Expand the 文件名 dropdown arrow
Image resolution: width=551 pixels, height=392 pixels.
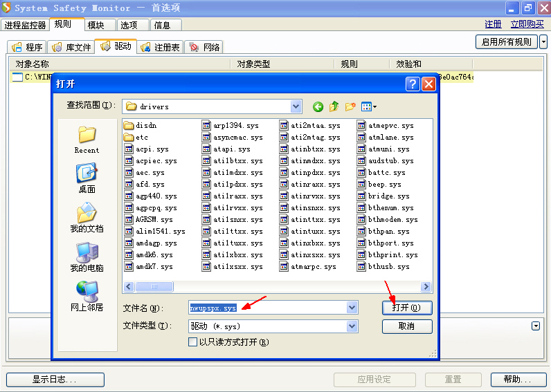point(352,308)
